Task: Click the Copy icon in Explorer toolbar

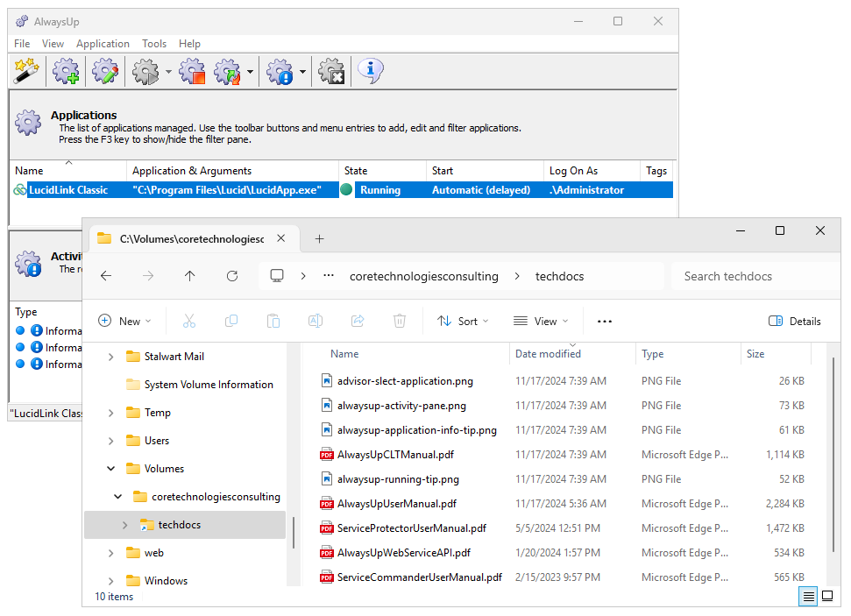Action: coord(231,322)
